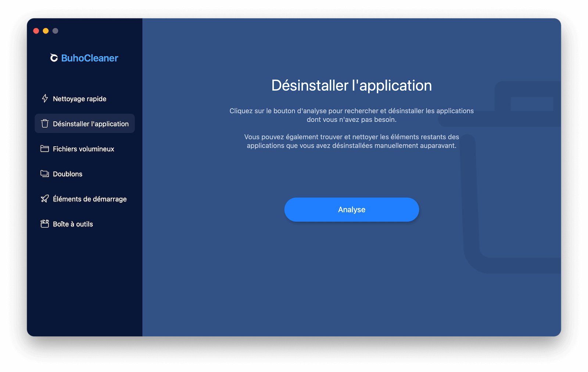
Task: Click the stacked folders Doublons icon
Action: [45, 174]
